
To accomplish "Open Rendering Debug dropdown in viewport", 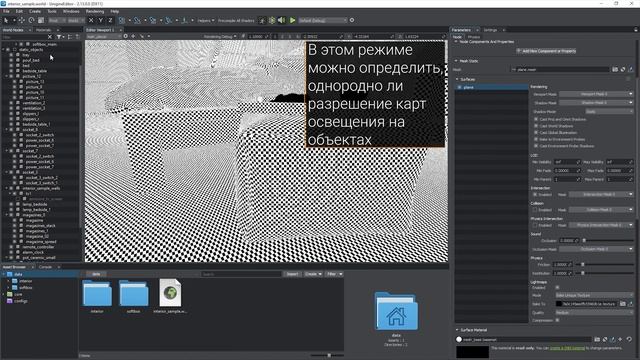I will tap(220, 36).
